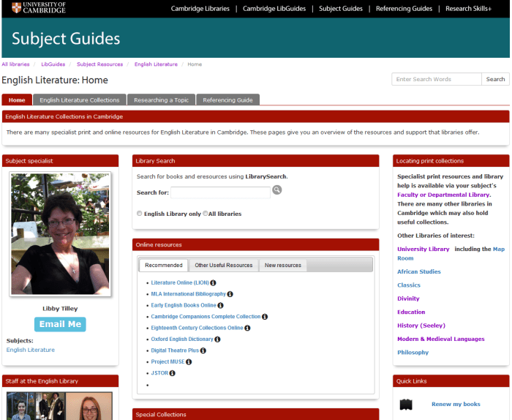Open Early English Books Online link
The image size is (512, 420).
tap(184, 305)
